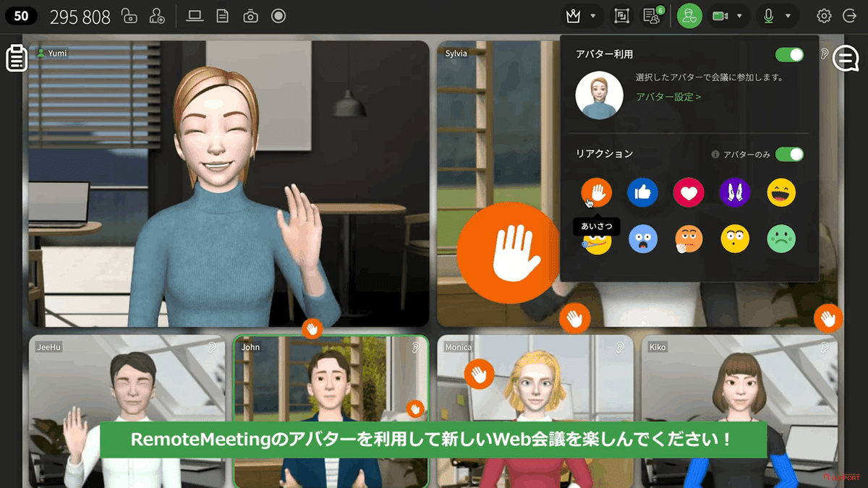Click the ear icon on JeeHu's tile
The width and height of the screenshot is (868, 488).
[x=212, y=347]
